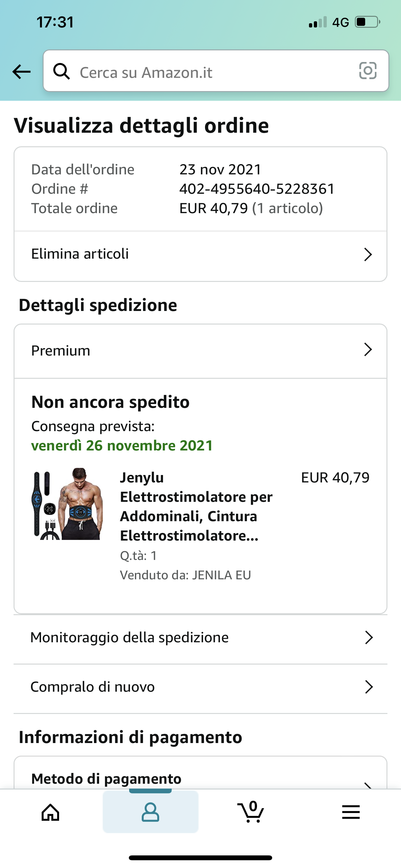Expand Compralo di nuovo chevron

point(369,687)
